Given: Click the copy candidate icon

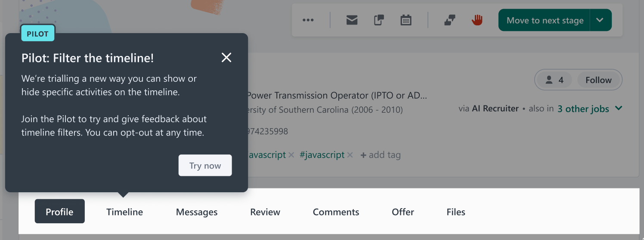Looking at the screenshot, I should pyautogui.click(x=379, y=20).
